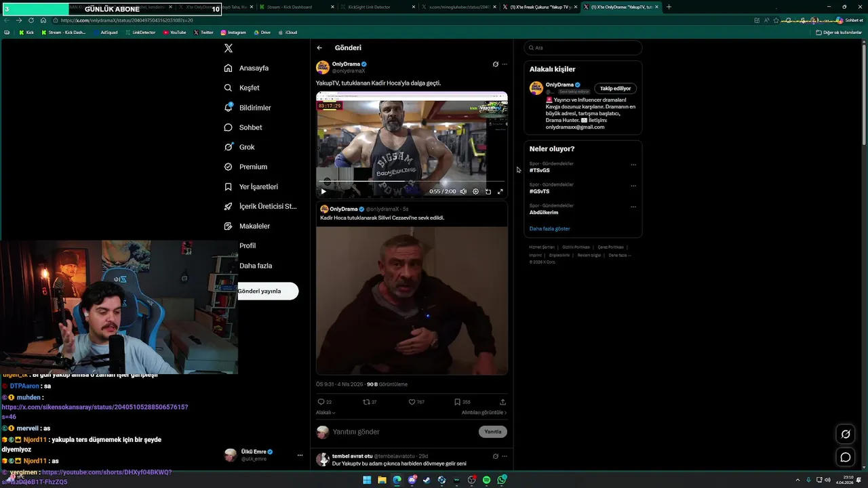Repost the post with 27 reposts
This screenshot has width=868, height=488.
point(370,402)
